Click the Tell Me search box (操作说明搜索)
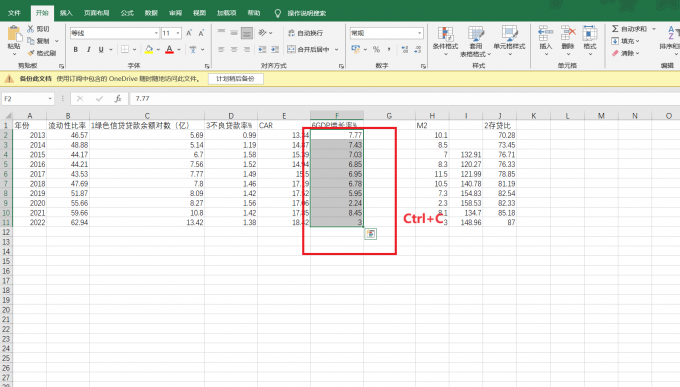This screenshot has width=680, height=387. tap(306, 13)
